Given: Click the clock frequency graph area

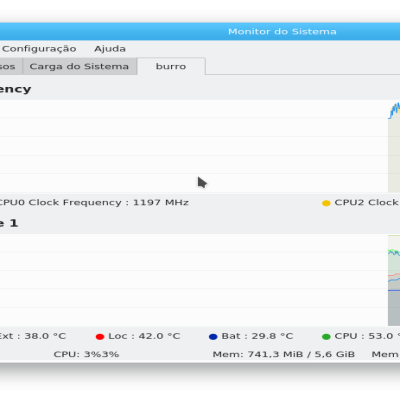Looking at the screenshot, I should (200, 146).
